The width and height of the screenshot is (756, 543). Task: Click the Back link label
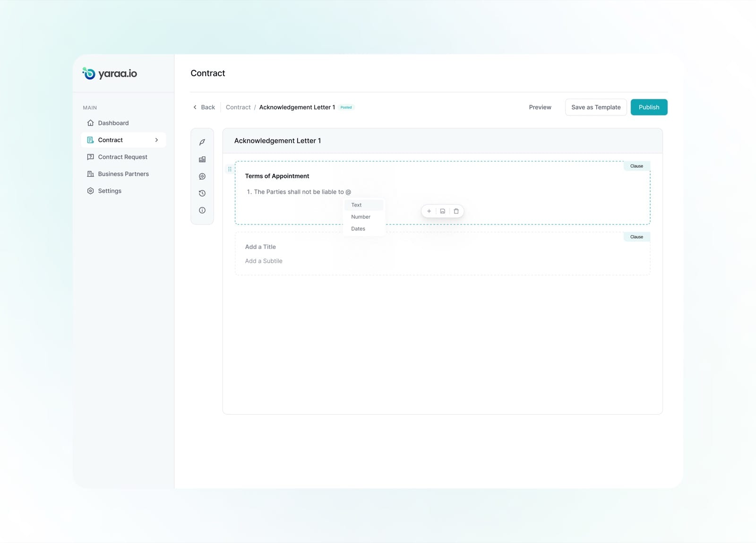(x=208, y=107)
